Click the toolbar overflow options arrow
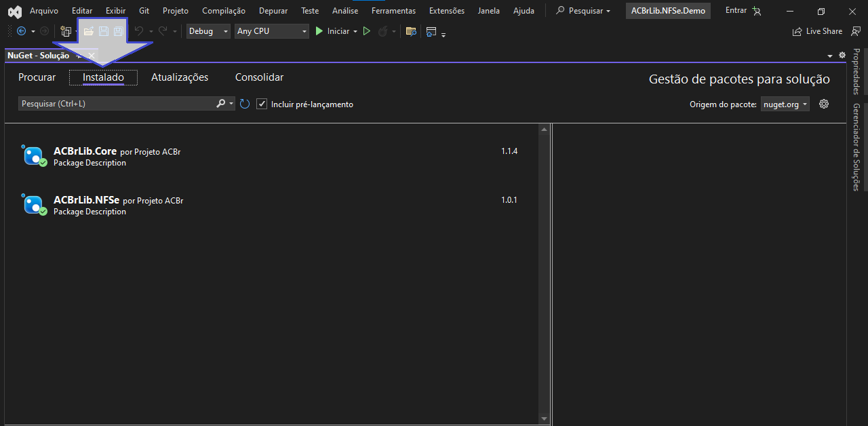Viewport: 868px width, 426px height. (x=443, y=34)
